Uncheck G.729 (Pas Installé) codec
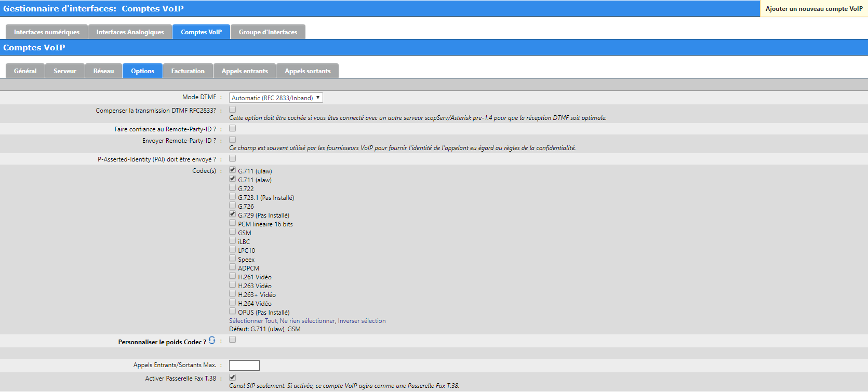The width and height of the screenshot is (868, 392). pyautogui.click(x=233, y=214)
